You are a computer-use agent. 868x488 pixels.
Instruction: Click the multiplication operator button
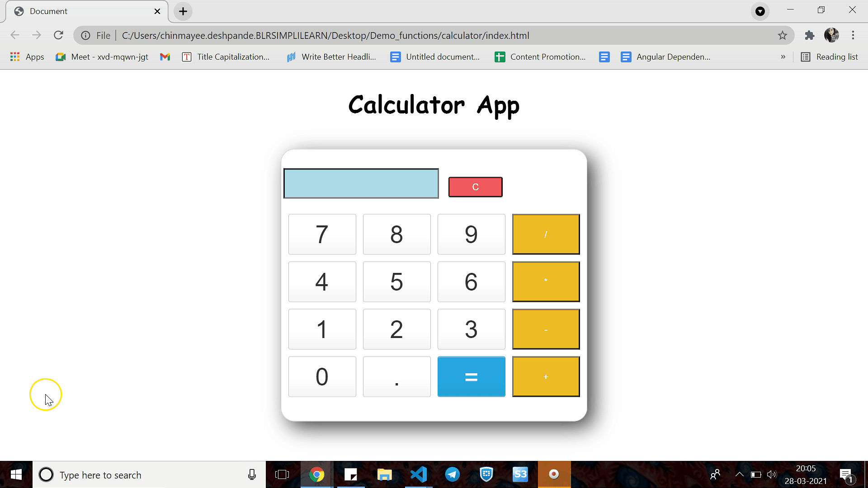click(x=546, y=281)
